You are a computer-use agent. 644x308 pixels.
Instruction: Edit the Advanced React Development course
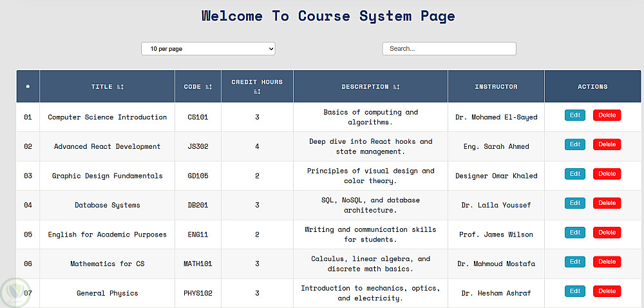click(575, 144)
